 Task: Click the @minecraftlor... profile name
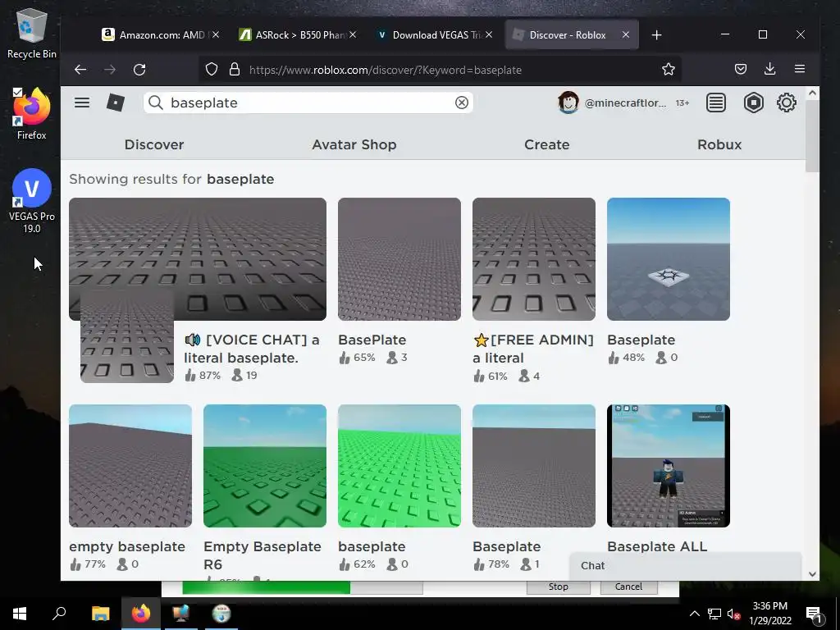pyautogui.click(x=625, y=103)
